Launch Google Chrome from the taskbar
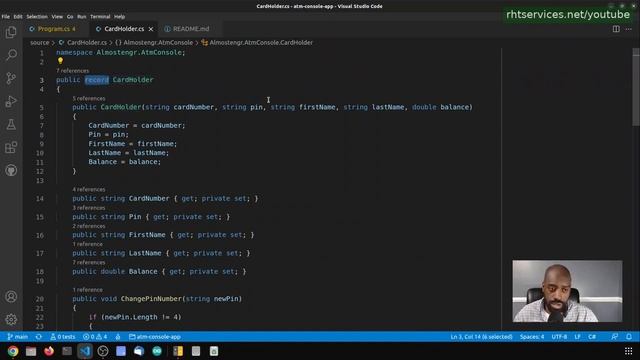This screenshot has height=360, width=640. coord(13,351)
